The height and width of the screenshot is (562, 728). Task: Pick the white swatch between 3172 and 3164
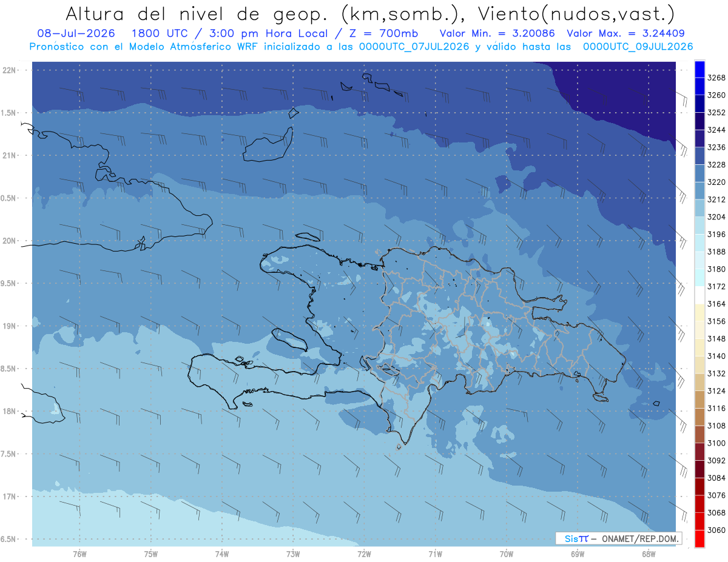(699, 295)
